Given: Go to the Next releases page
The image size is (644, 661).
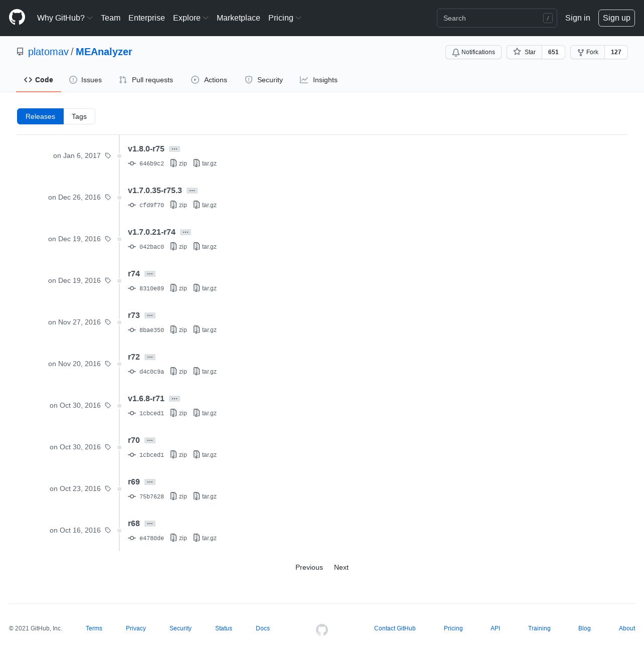Looking at the screenshot, I should 341,567.
